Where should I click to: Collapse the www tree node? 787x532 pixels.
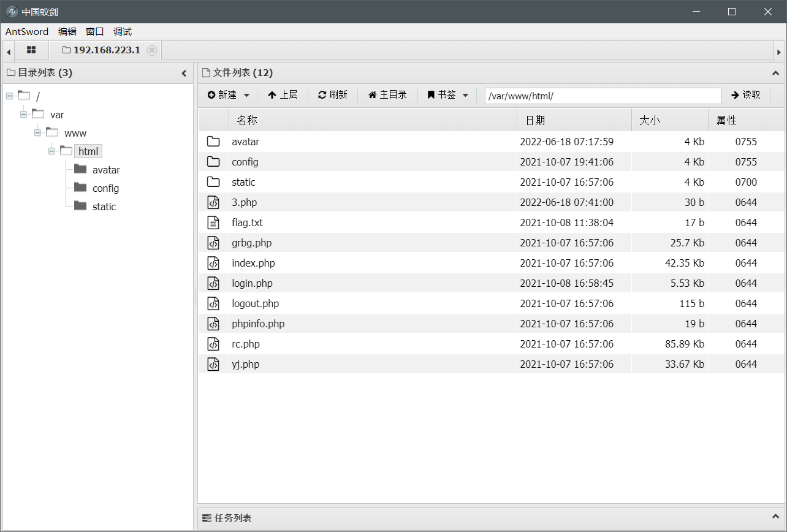[37, 133]
